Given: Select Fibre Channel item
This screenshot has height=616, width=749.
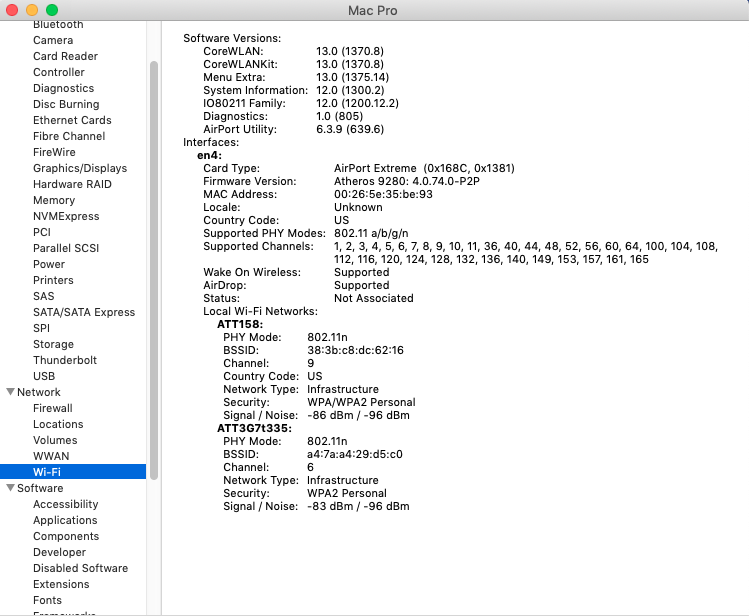Looking at the screenshot, I should (x=69, y=136).
